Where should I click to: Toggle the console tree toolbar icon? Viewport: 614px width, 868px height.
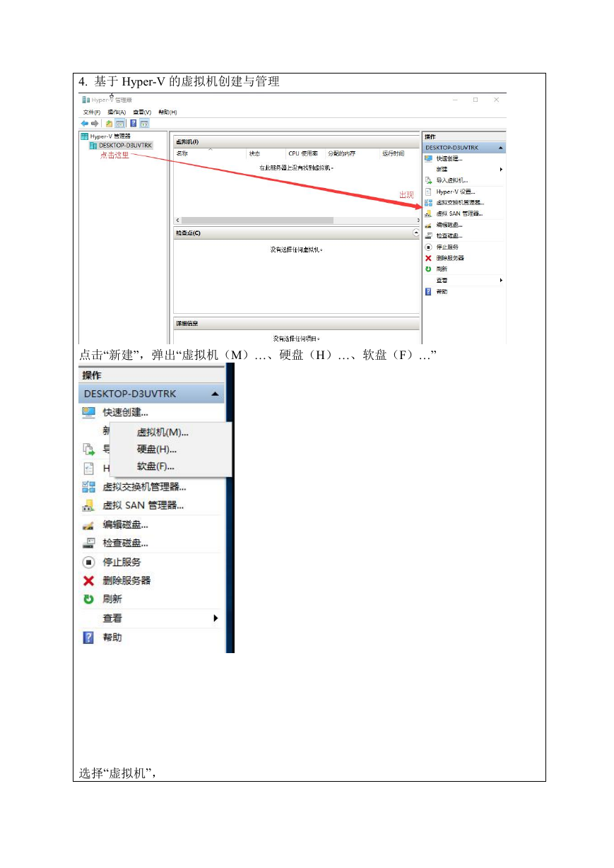click(x=120, y=123)
